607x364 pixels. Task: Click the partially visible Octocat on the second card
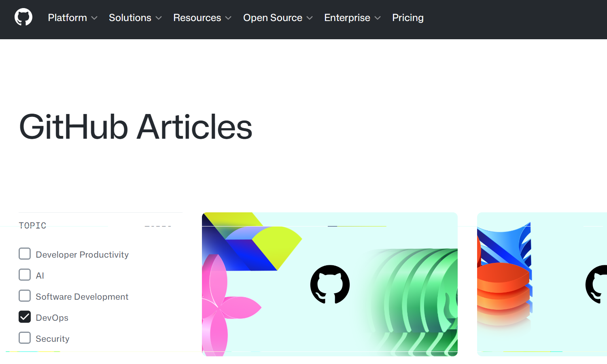(597, 284)
